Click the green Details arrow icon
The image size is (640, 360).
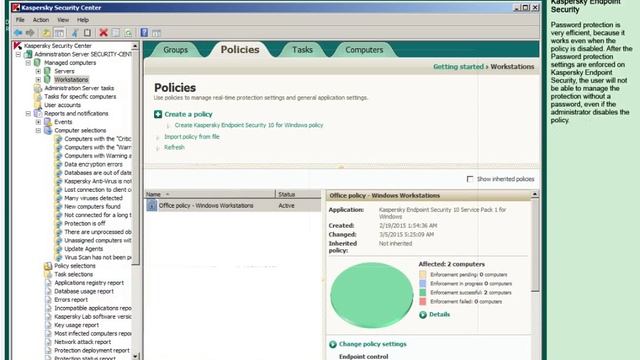(x=423, y=315)
